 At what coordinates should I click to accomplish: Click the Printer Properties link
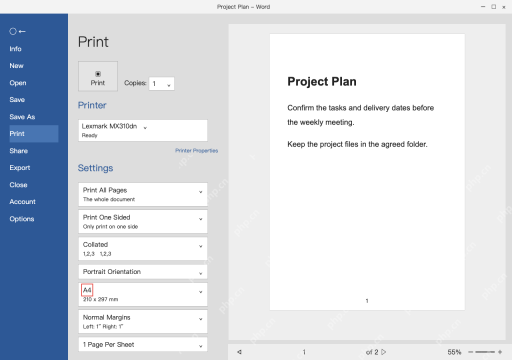coord(196,151)
